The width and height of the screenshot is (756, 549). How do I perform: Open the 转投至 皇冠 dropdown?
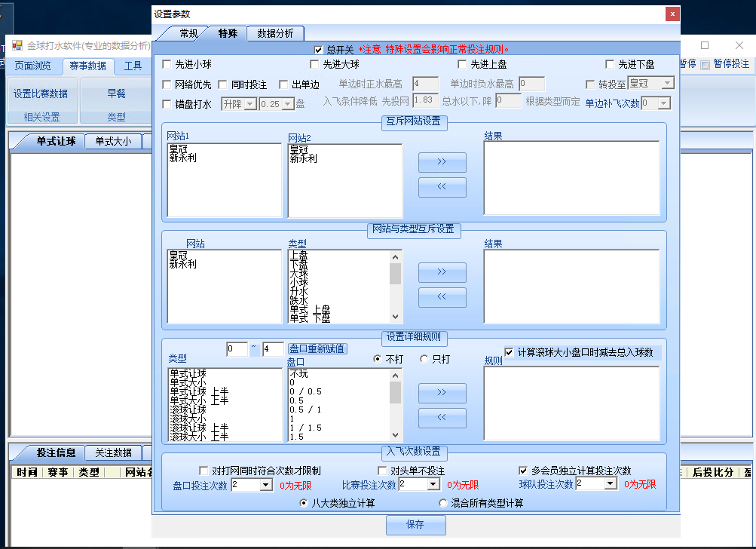[x=668, y=84]
